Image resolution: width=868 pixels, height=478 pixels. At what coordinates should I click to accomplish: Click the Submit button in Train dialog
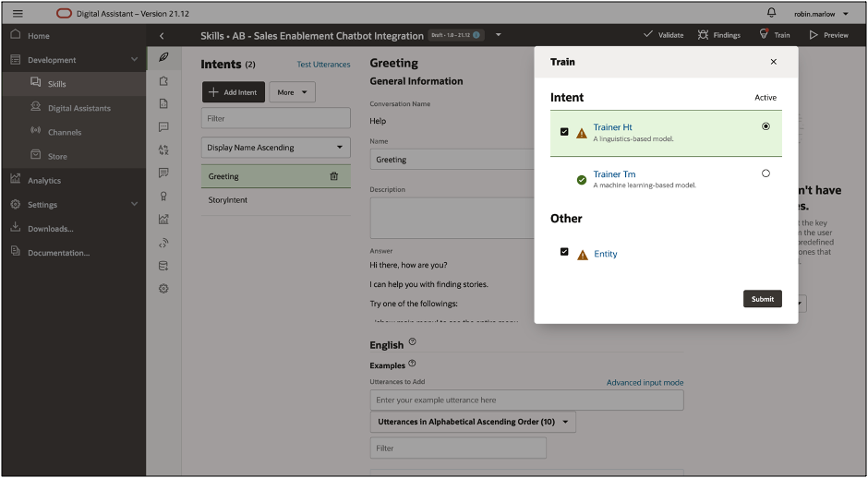coord(762,299)
